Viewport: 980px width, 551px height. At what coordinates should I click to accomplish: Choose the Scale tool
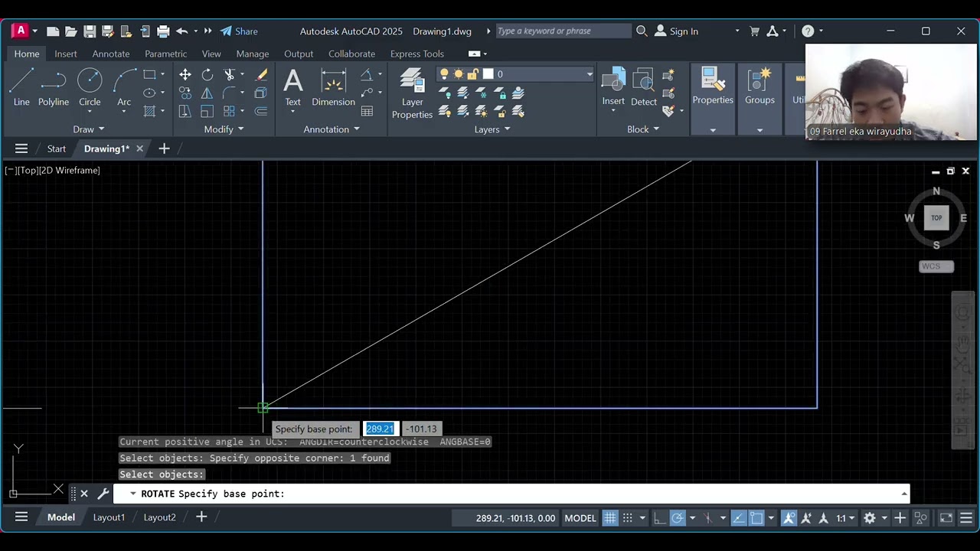(x=207, y=111)
